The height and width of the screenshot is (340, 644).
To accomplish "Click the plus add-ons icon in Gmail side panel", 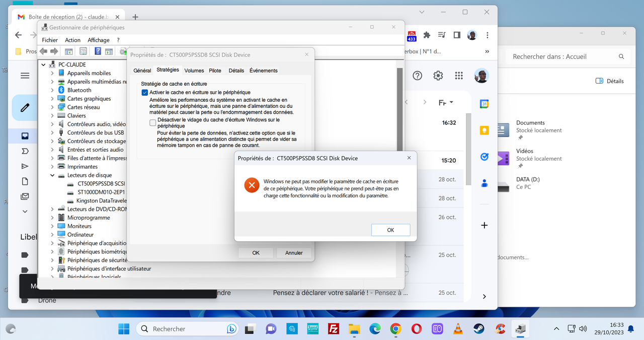I will (x=485, y=225).
